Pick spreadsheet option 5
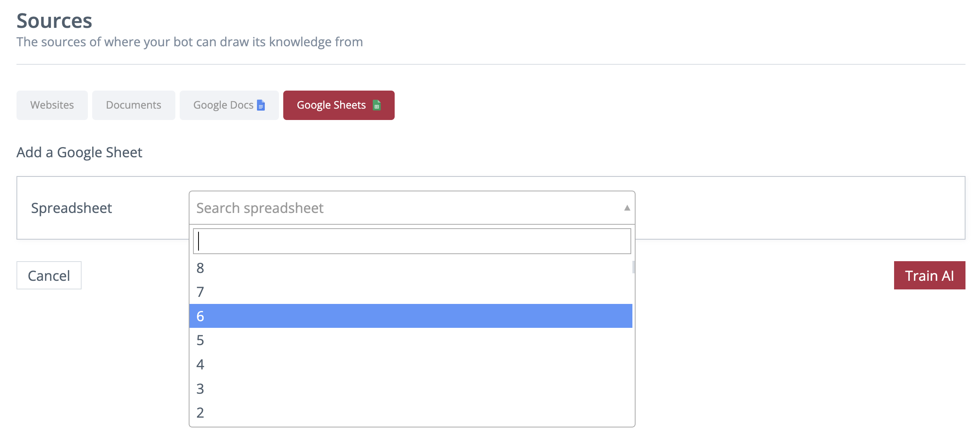Viewport: 980px width, 440px height. 410,340
